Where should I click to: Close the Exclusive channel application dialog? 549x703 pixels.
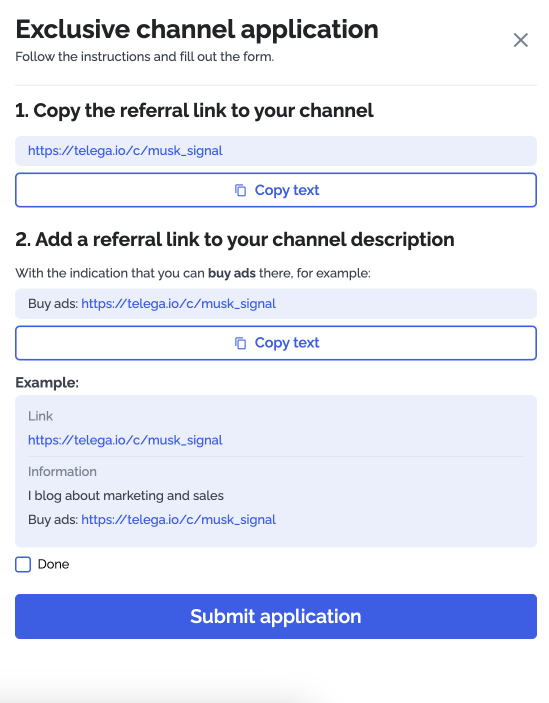[520, 40]
